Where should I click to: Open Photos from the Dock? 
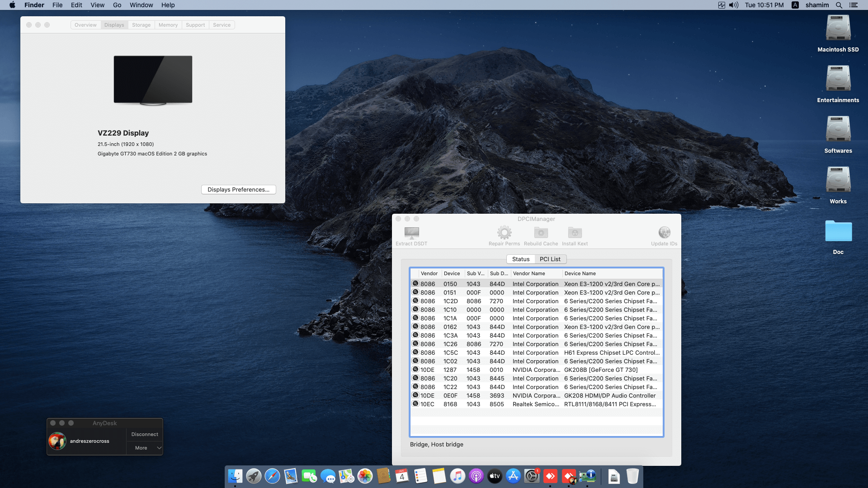pos(365,476)
